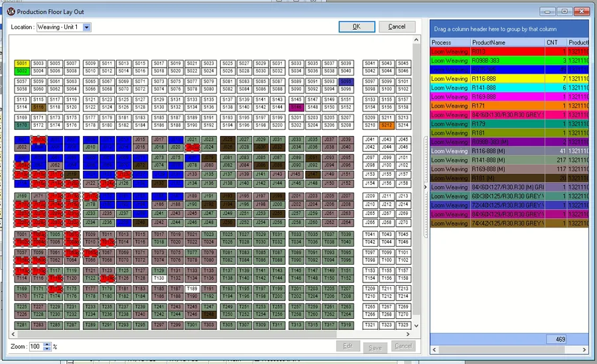The image size is (597, 364).
Task: Increase zoom with the stepper up arrow
Action: coord(47,345)
